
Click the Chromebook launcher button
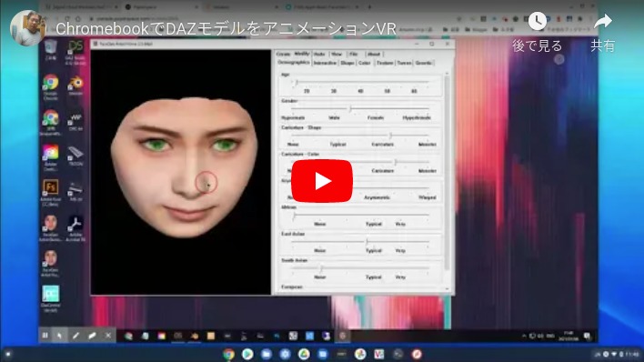point(8,354)
